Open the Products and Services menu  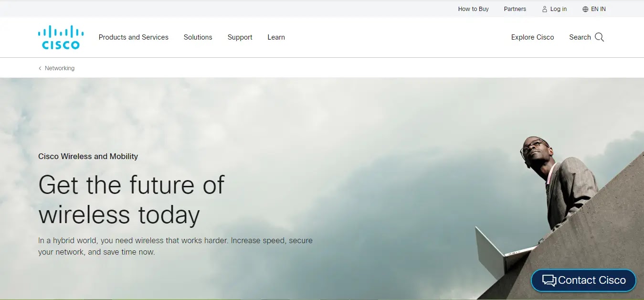[x=133, y=37]
